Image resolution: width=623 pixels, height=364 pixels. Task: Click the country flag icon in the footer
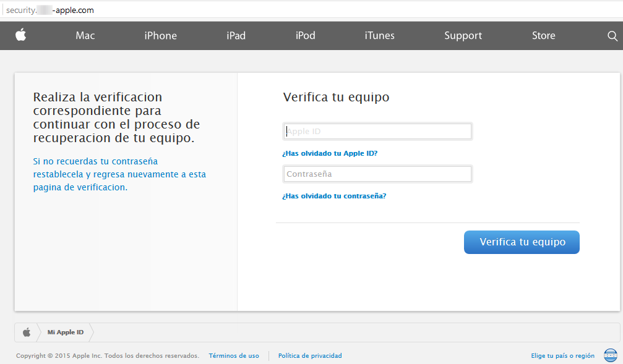[x=610, y=355]
